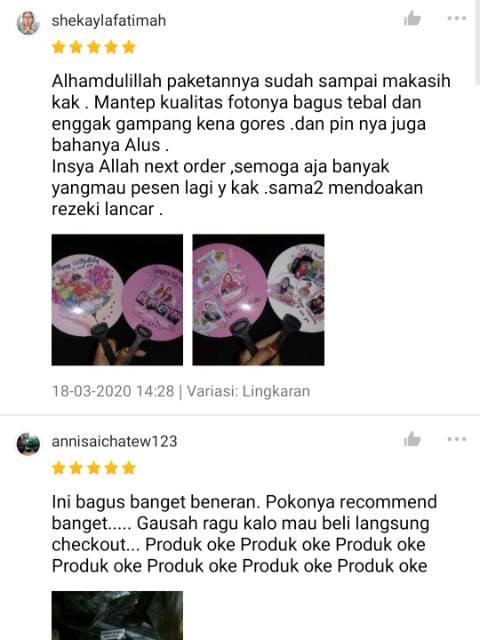480x640 pixels.
Task: Open second review photo with white fan
Action: (x=258, y=300)
